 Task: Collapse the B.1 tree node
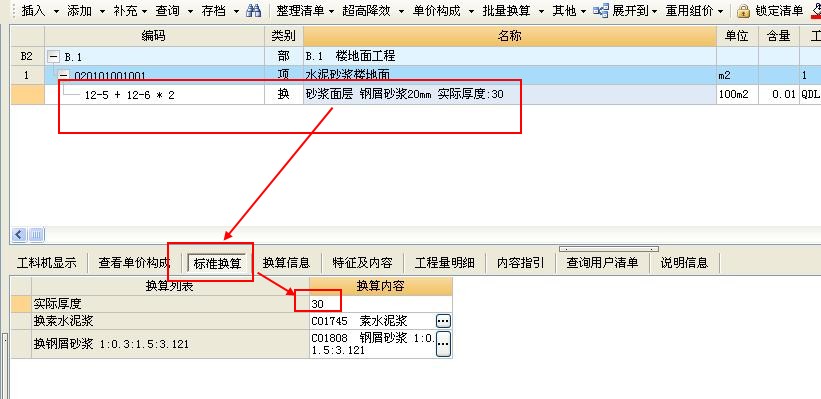pyautogui.click(x=54, y=57)
